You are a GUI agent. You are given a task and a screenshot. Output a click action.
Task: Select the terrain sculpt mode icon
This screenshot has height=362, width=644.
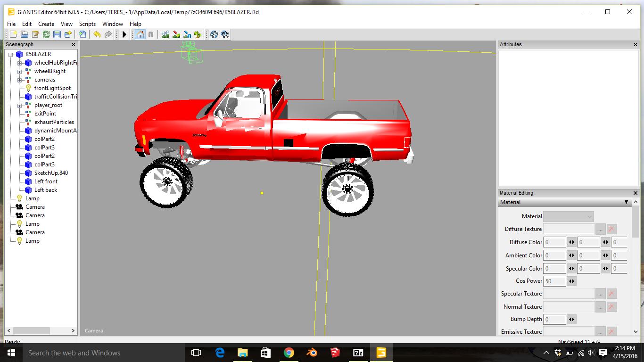coord(165,34)
